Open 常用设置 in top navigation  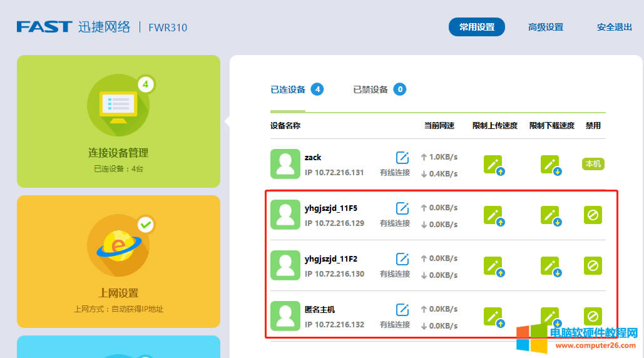[x=477, y=27]
